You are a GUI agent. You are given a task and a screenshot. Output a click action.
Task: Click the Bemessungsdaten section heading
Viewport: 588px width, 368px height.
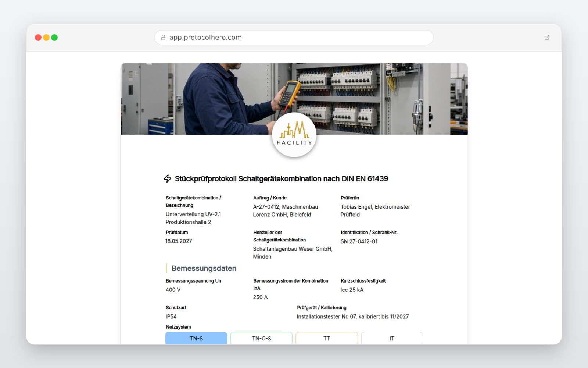[x=204, y=268]
